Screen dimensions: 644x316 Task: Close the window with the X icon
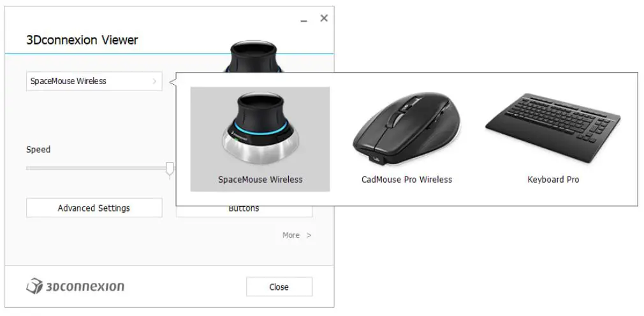pyautogui.click(x=324, y=18)
